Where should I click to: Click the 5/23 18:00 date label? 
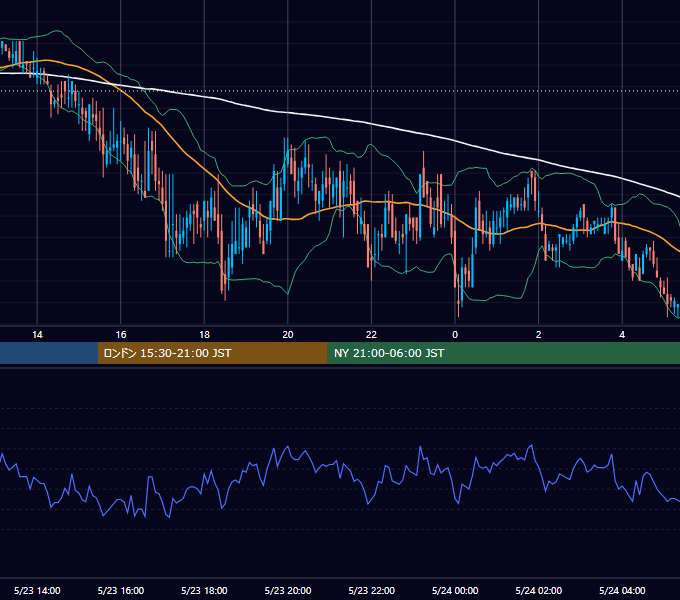click(204, 590)
